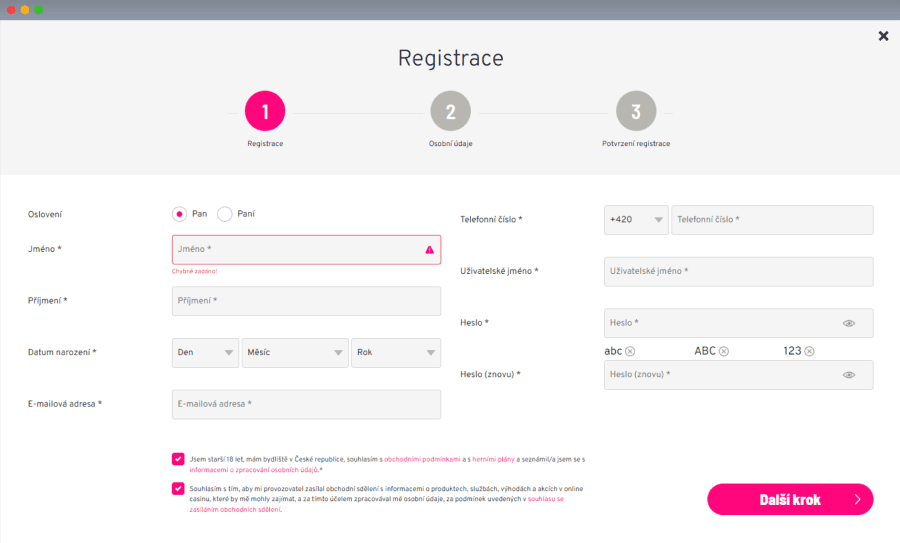
Task: Open the Den day dropdown
Action: [206, 353]
